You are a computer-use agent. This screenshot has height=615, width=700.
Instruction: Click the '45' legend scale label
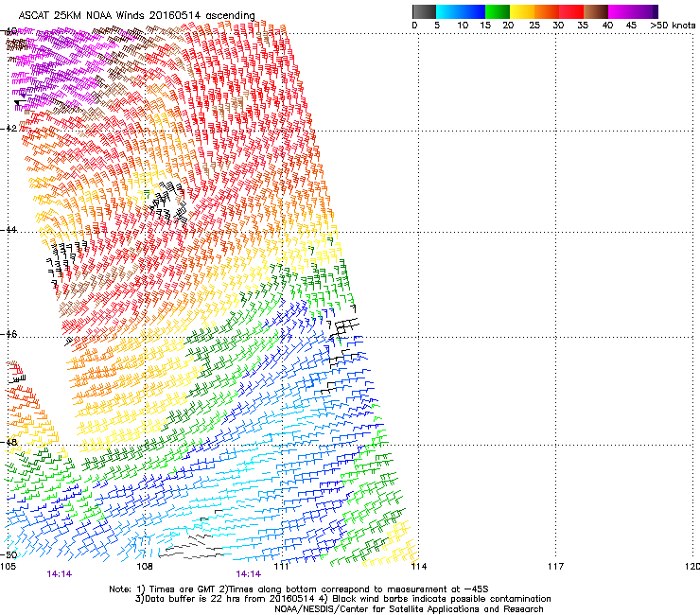point(631,25)
